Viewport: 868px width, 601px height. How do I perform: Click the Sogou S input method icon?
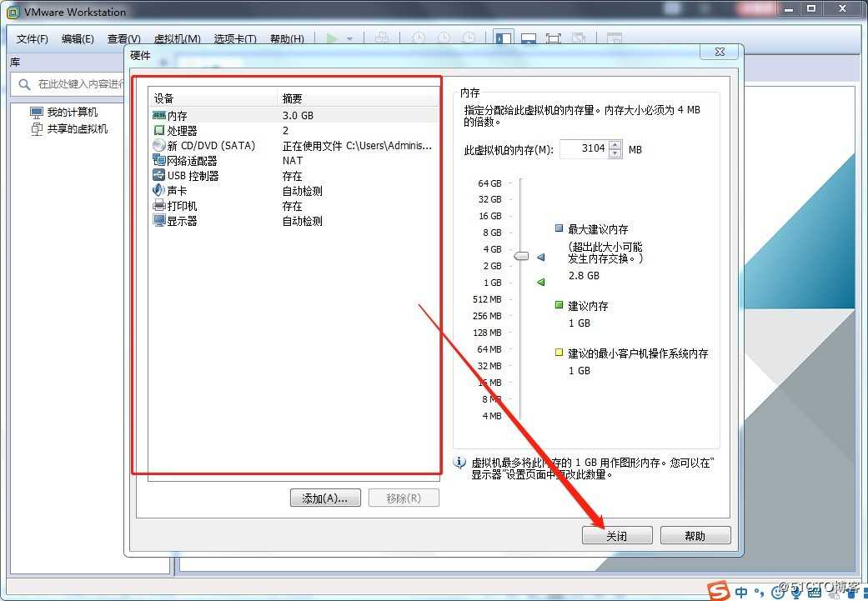pos(719,591)
